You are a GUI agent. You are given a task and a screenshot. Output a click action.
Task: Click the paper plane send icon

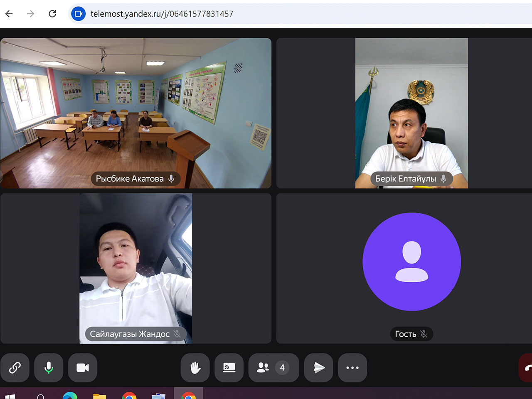[x=318, y=367]
